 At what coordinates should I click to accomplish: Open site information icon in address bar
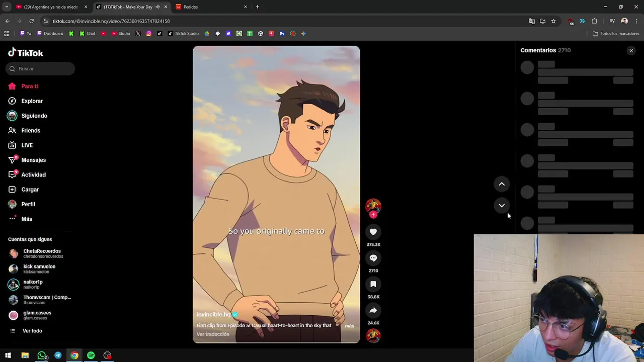point(46,21)
